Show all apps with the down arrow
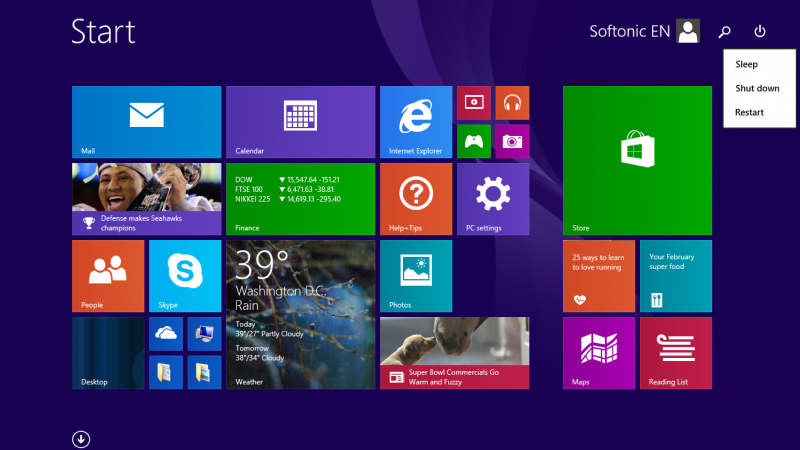This screenshot has width=800, height=450. pos(81,438)
